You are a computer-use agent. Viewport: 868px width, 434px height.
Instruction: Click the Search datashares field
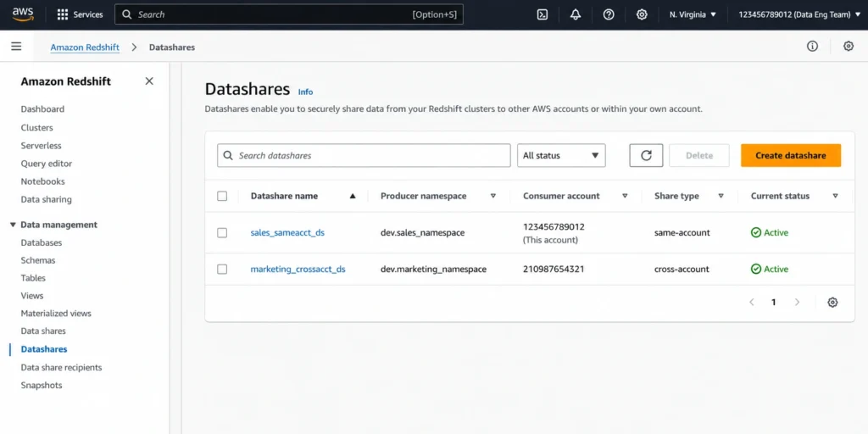[364, 156]
